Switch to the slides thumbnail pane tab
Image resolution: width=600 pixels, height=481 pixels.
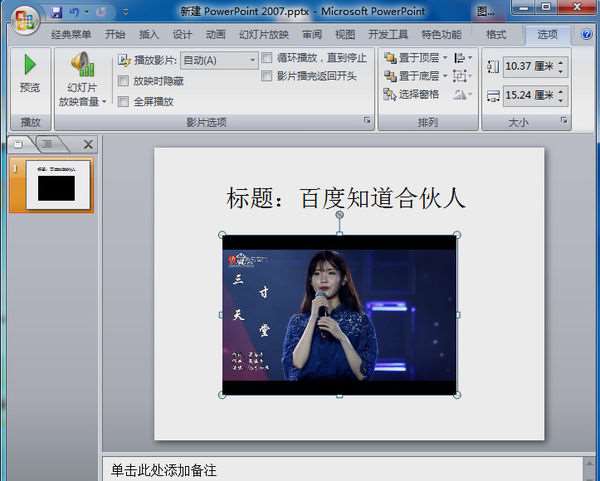pyautogui.click(x=18, y=144)
